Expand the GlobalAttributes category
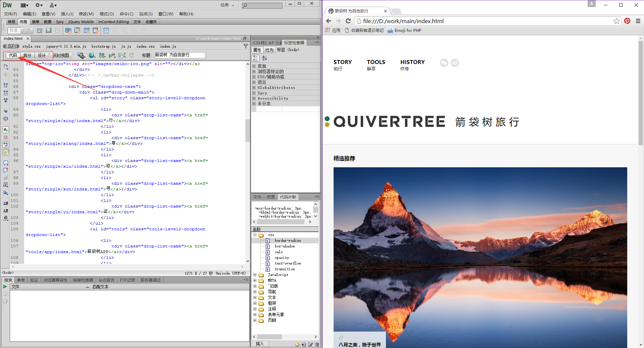This screenshot has width=644, height=348. pos(254,88)
